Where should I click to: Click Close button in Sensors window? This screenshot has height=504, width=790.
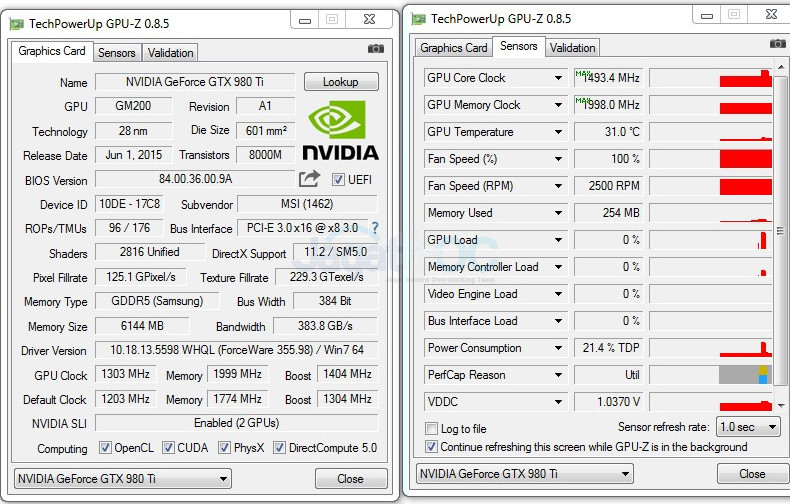[x=752, y=474]
